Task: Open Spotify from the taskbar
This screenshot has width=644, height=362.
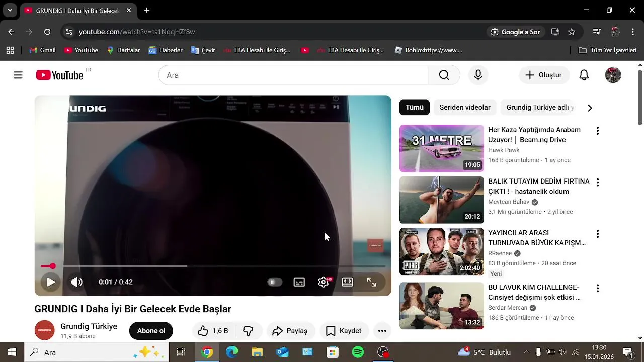Action: point(358,352)
